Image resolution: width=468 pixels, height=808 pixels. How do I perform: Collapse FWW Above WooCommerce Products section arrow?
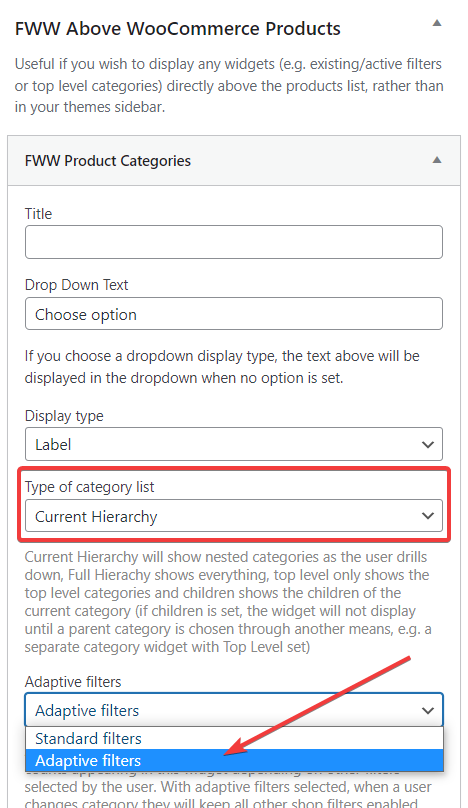coord(437,23)
